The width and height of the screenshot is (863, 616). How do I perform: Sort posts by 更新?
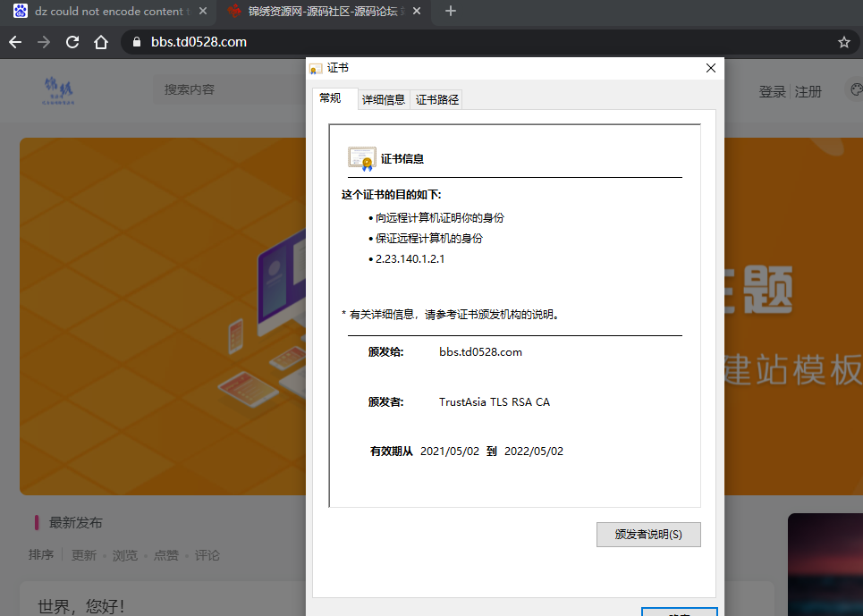point(84,555)
